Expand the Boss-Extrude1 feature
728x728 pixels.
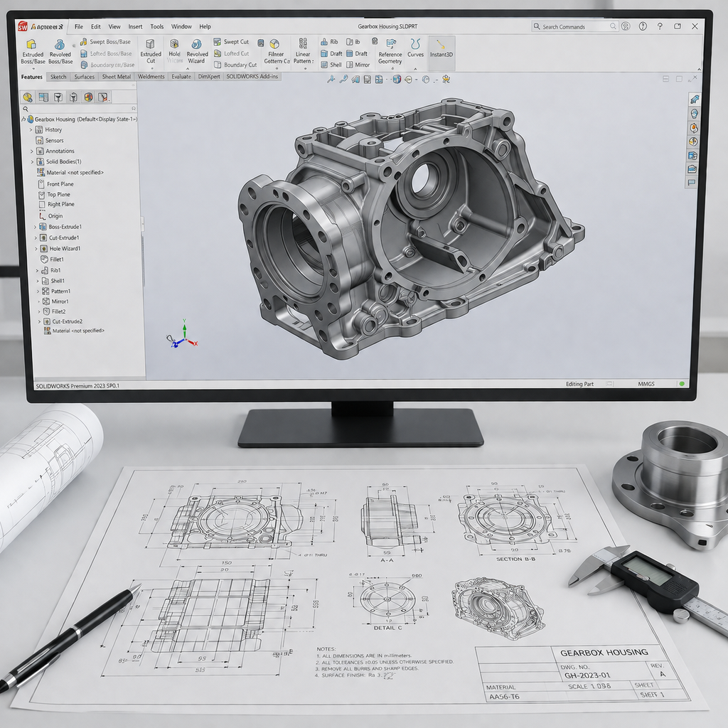click(36, 227)
